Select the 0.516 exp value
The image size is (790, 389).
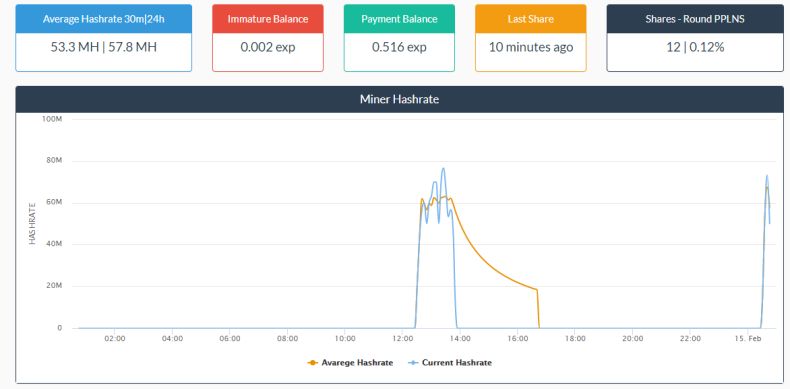pos(399,47)
